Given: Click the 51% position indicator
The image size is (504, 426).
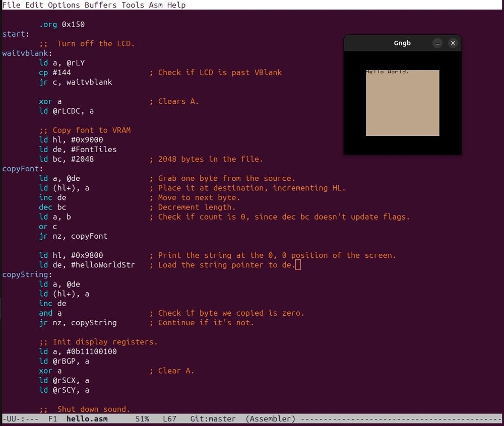Looking at the screenshot, I should pyautogui.click(x=142, y=418).
